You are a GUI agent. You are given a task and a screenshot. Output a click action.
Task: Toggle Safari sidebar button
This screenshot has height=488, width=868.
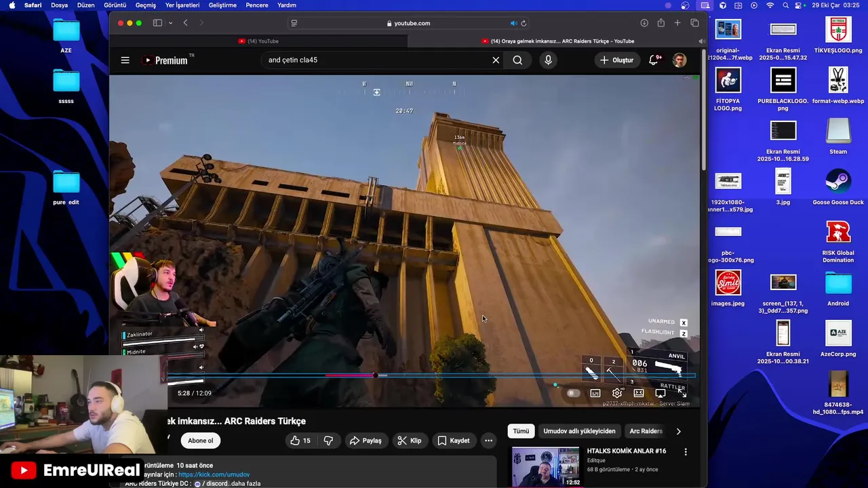(157, 23)
